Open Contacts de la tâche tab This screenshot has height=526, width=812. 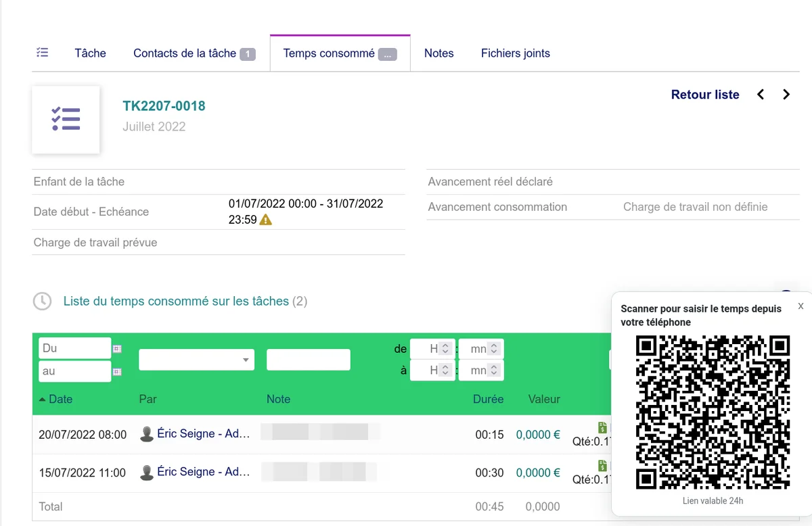pos(194,53)
